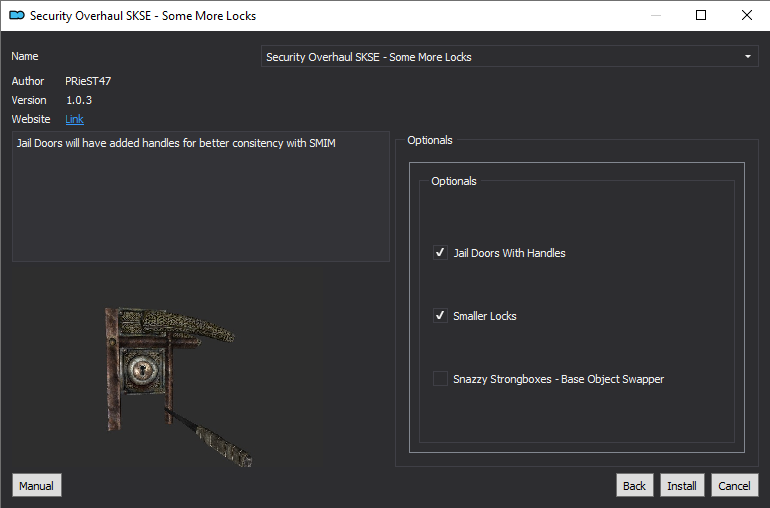Viewport: 770px width, 508px height.
Task: Minimize the installer window
Action: (656, 15)
